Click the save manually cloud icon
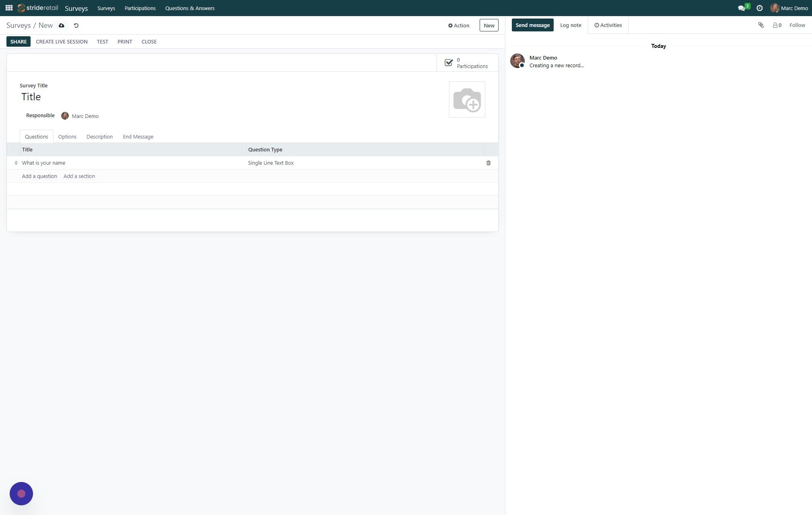 click(62, 25)
